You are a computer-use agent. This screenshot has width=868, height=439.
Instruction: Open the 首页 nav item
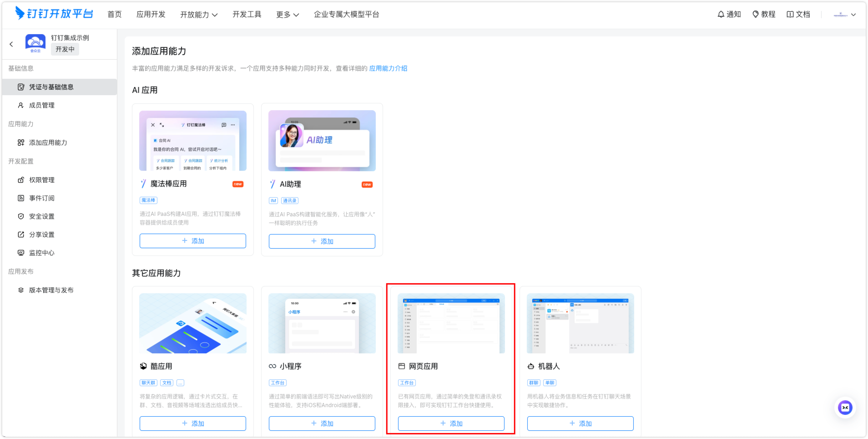click(x=115, y=14)
